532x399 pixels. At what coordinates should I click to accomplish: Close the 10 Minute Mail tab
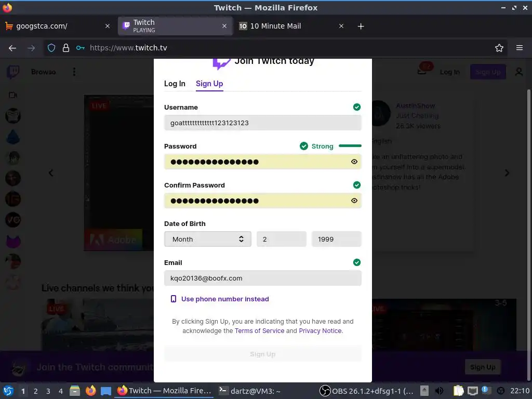pos(341,26)
